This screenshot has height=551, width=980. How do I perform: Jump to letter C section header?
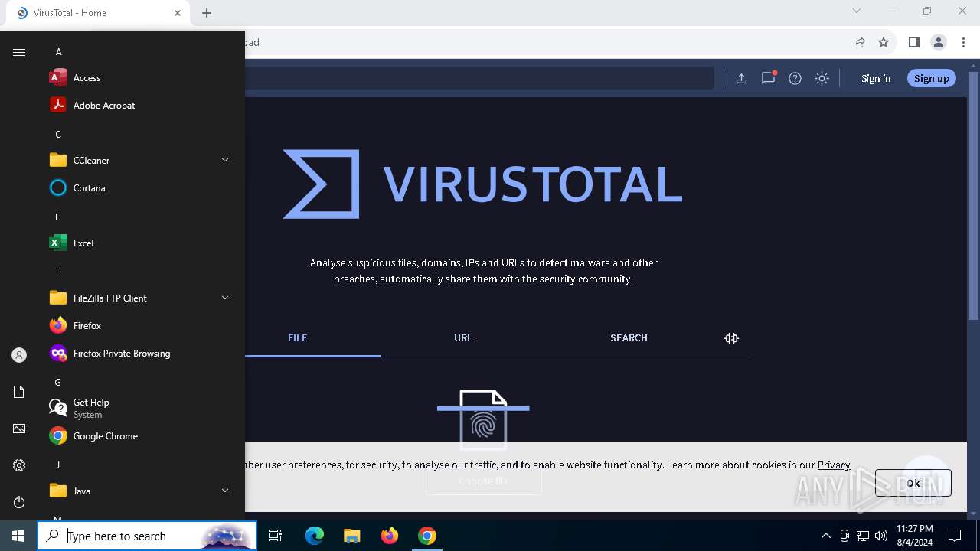[x=58, y=135]
